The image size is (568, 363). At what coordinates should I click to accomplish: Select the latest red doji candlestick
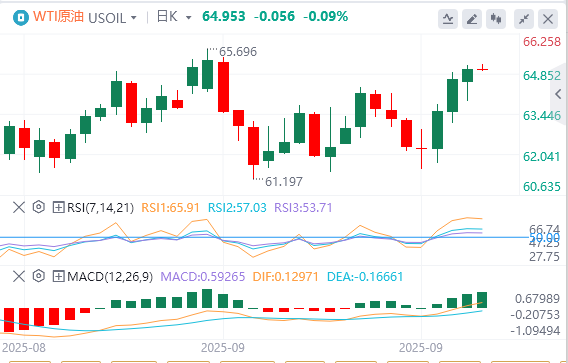point(483,68)
